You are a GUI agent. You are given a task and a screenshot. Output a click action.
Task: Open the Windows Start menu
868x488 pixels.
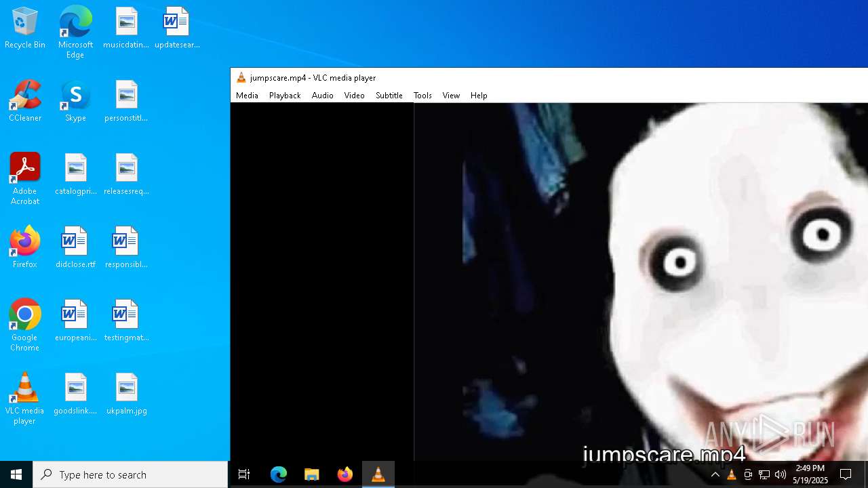(16, 474)
